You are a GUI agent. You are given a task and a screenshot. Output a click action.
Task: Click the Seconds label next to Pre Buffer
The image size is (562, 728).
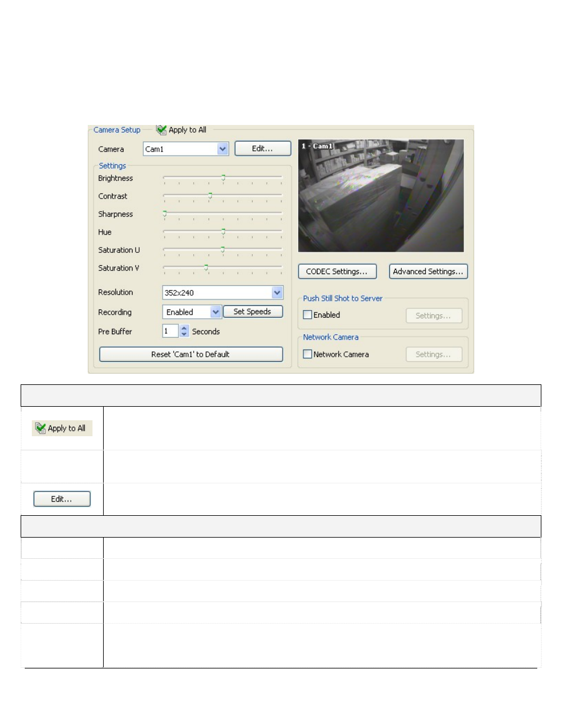[206, 332]
